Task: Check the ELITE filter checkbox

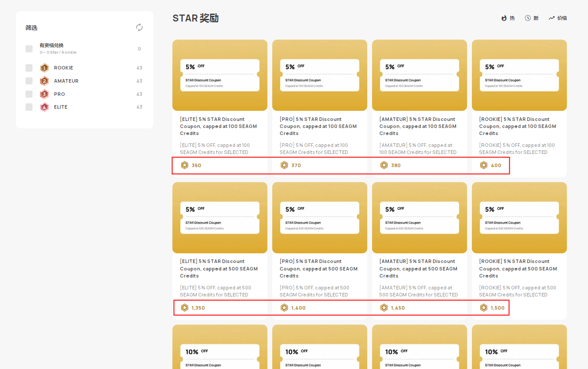Action: tap(29, 107)
